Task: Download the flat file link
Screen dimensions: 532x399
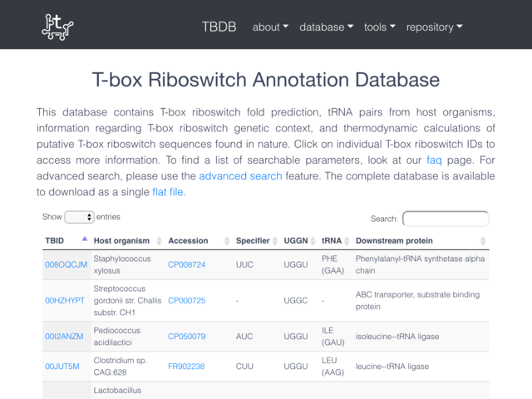Action: tap(168, 192)
